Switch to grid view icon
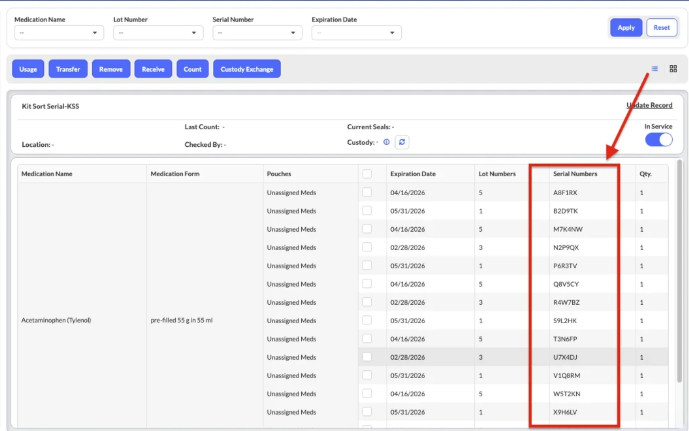This screenshot has height=431, width=689. click(x=673, y=68)
